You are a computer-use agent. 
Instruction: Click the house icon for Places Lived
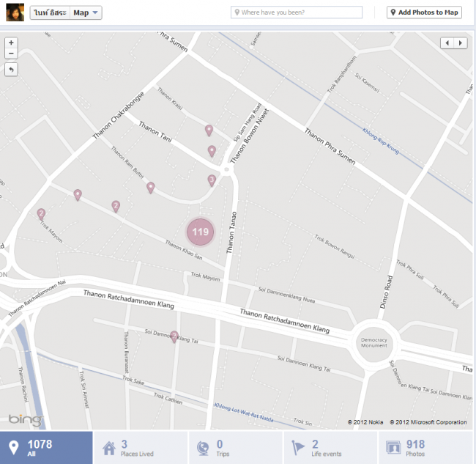coord(109,448)
